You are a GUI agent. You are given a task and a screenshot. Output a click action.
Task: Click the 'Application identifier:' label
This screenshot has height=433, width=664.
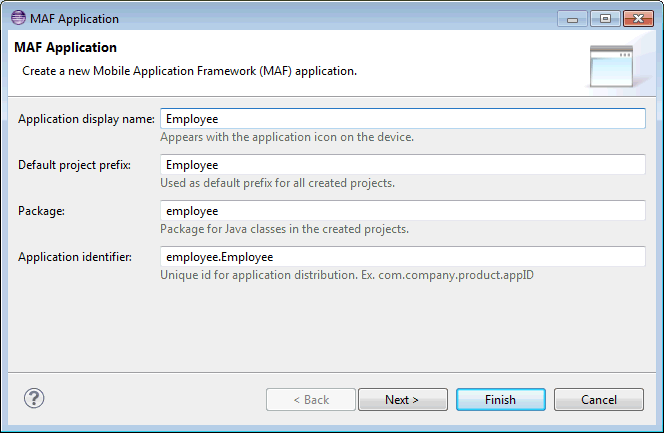(75, 257)
